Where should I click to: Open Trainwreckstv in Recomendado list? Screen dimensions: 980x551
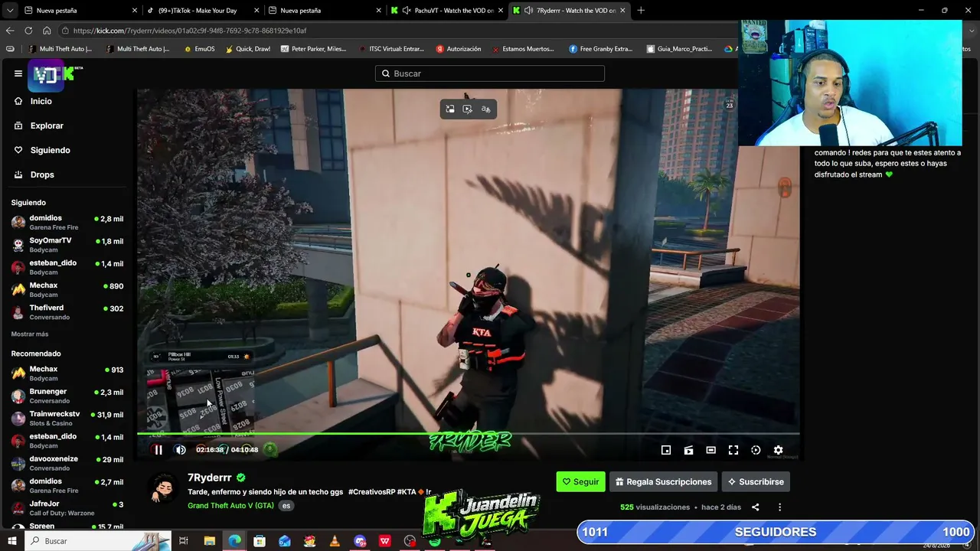pyautogui.click(x=67, y=419)
